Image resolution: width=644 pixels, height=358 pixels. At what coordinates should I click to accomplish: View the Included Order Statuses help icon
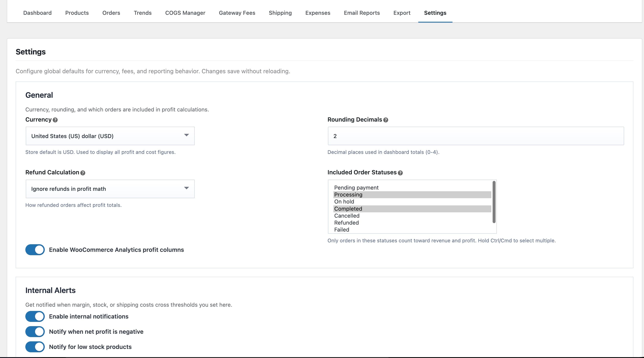point(400,173)
